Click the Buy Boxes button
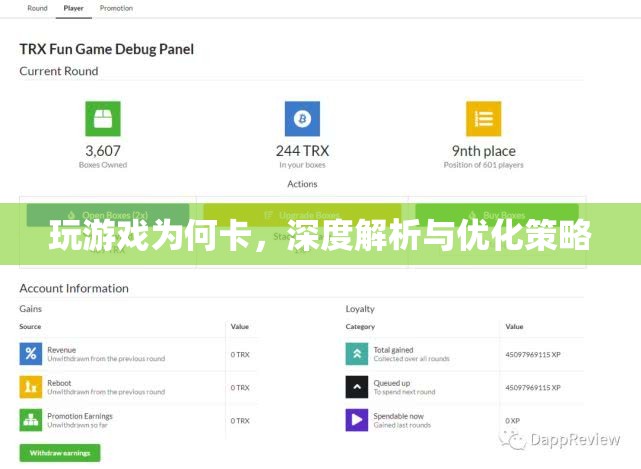641x469 pixels. pyautogui.click(x=497, y=215)
